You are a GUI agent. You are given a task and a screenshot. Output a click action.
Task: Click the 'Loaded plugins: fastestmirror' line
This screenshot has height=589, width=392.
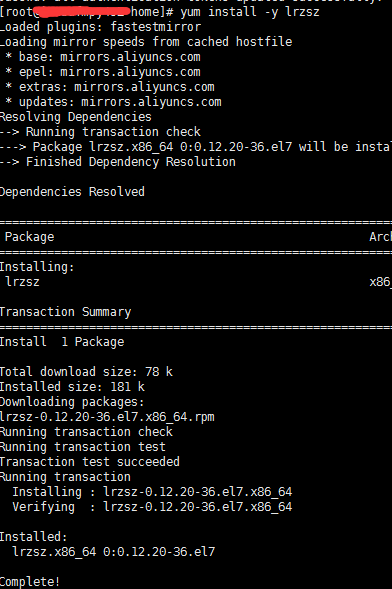[x=101, y=27]
